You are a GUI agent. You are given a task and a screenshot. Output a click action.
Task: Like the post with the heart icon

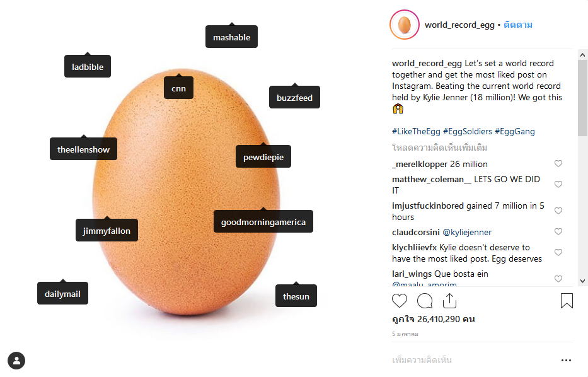[x=400, y=301]
